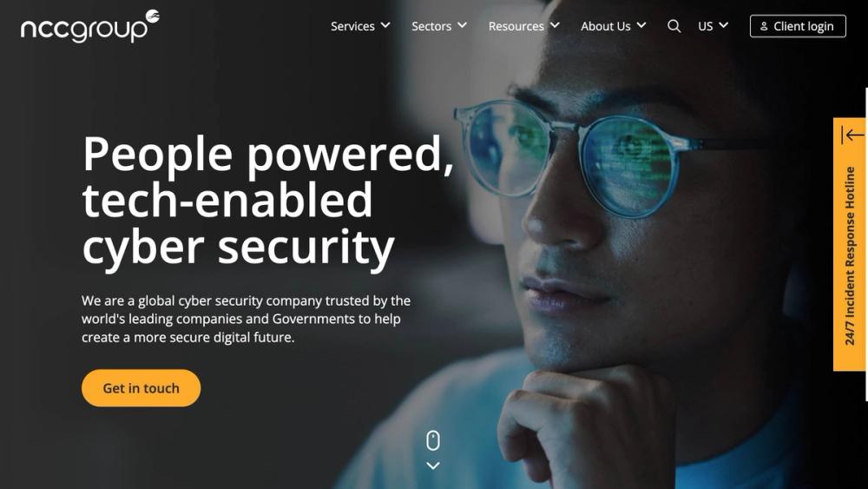868x489 pixels.
Task: Open the 24/7 Incident Response Hotline tab
Action: click(850, 244)
